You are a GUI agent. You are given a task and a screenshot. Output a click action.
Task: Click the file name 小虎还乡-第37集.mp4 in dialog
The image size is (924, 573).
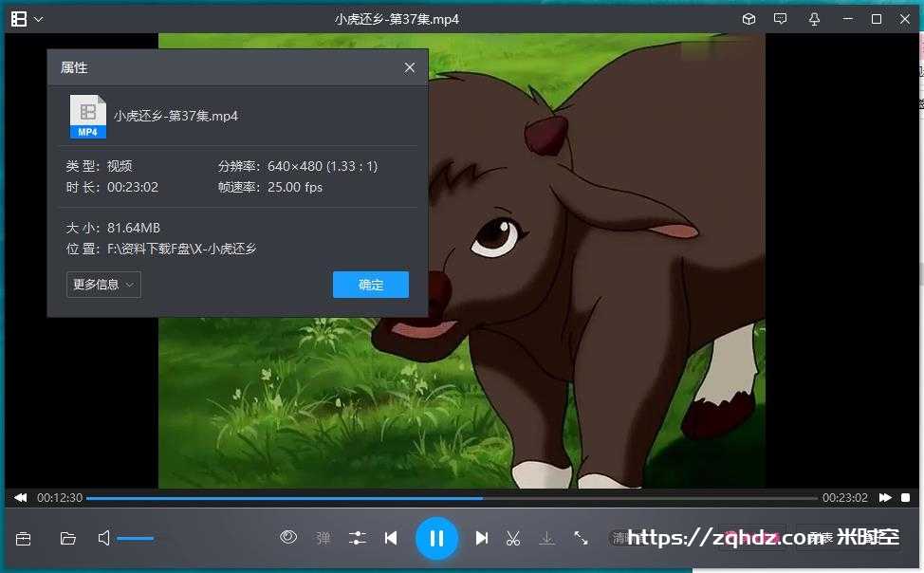(176, 116)
